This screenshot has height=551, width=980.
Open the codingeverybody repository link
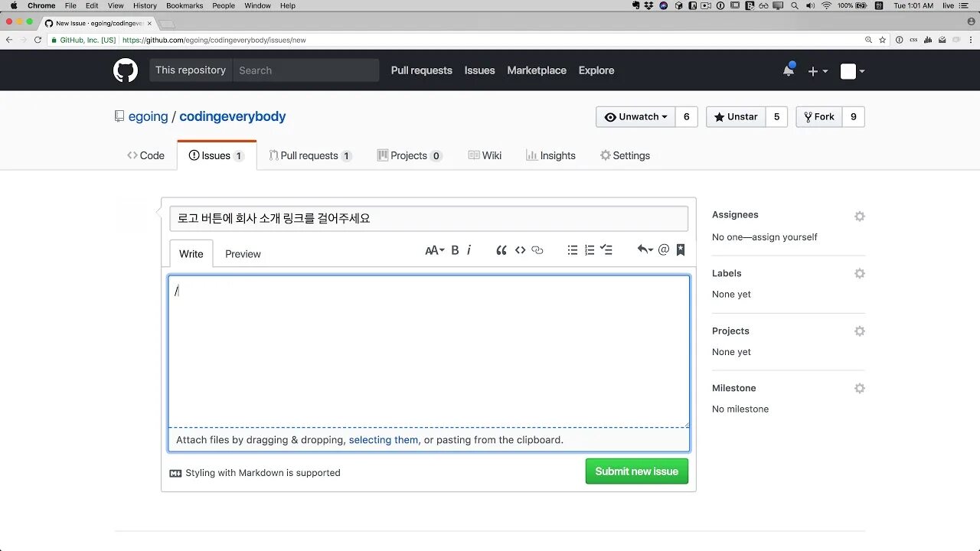point(233,116)
